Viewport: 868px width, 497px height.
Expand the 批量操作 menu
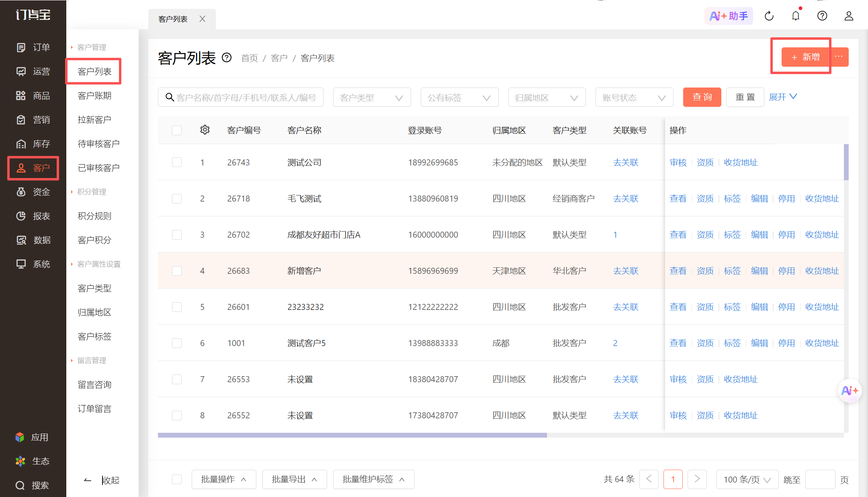point(224,479)
